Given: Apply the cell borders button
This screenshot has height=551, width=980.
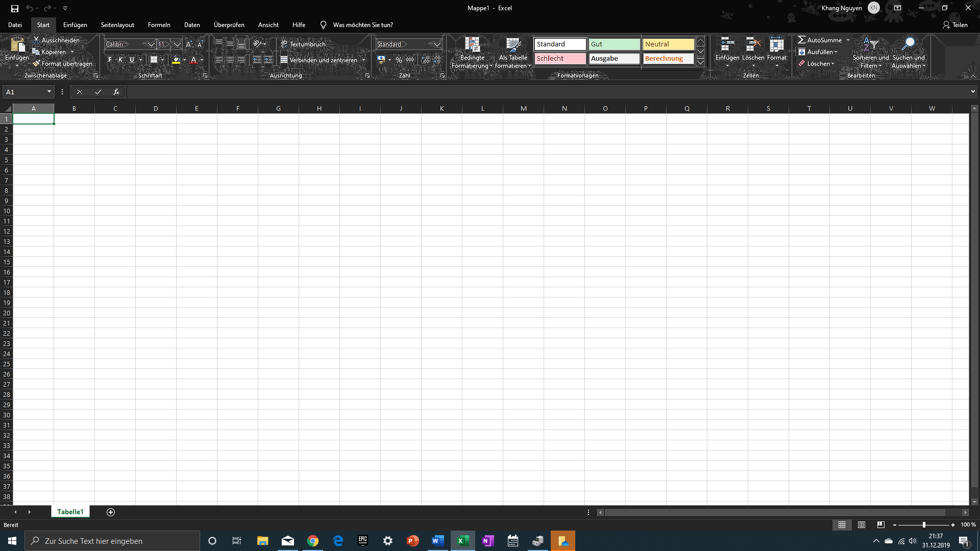Looking at the screenshot, I should pyautogui.click(x=154, y=60).
